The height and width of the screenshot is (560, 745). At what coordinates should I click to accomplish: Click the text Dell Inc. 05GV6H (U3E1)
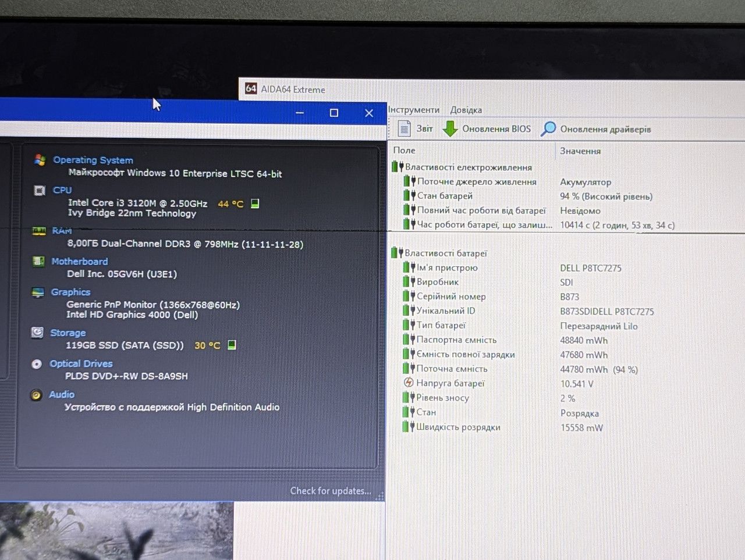pos(122,274)
